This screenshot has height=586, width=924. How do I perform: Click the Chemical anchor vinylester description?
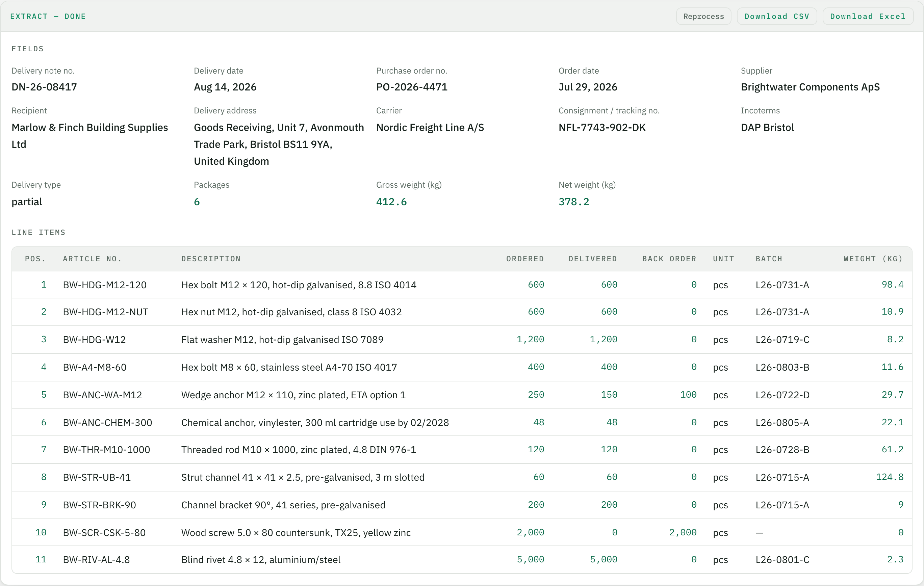click(315, 423)
